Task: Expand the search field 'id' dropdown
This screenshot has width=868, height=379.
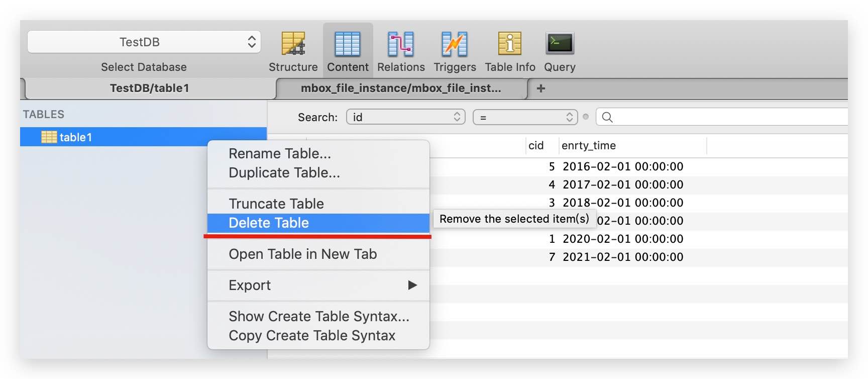Action: click(x=406, y=117)
